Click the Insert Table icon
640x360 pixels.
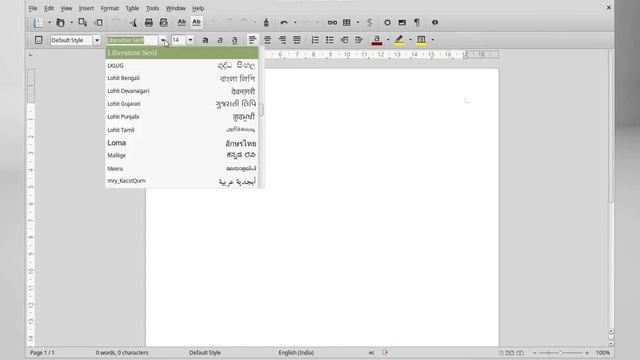click(347, 22)
